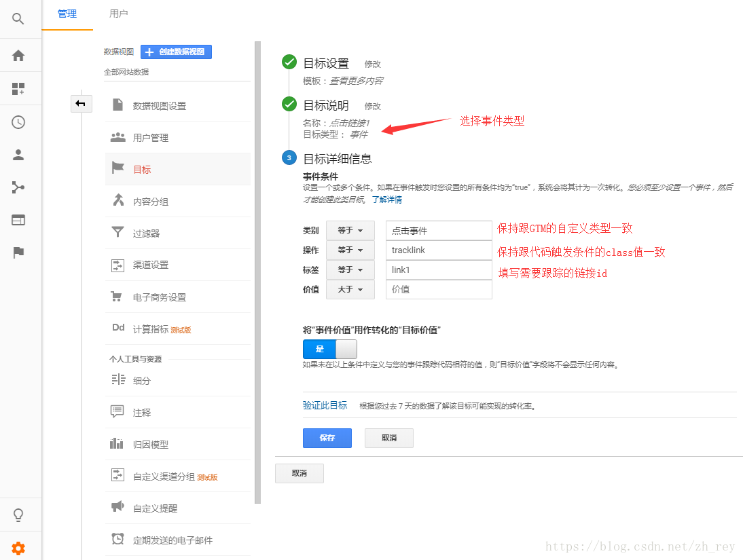Image resolution: width=743 pixels, height=560 pixels.
Task: Open 自定义提醒 menu item
Action: tap(178, 508)
